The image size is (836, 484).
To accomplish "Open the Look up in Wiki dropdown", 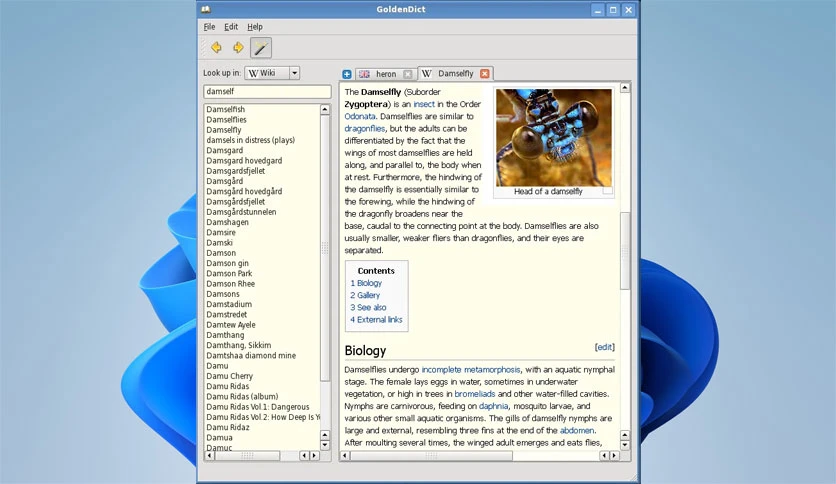I will [272, 73].
